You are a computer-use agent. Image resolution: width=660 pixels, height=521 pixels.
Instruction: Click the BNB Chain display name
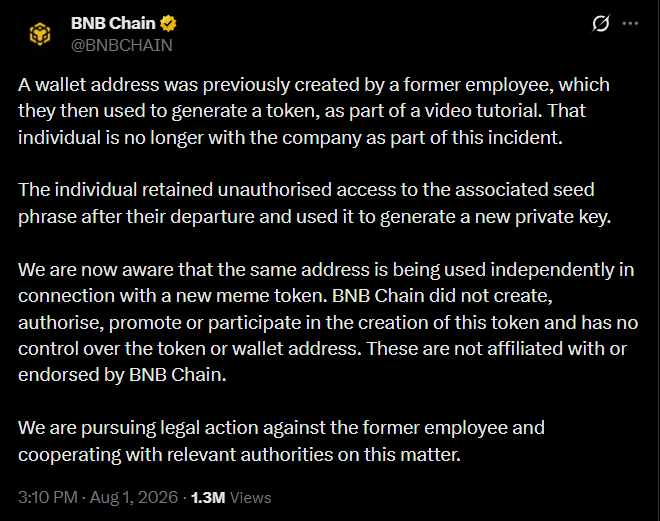point(113,23)
